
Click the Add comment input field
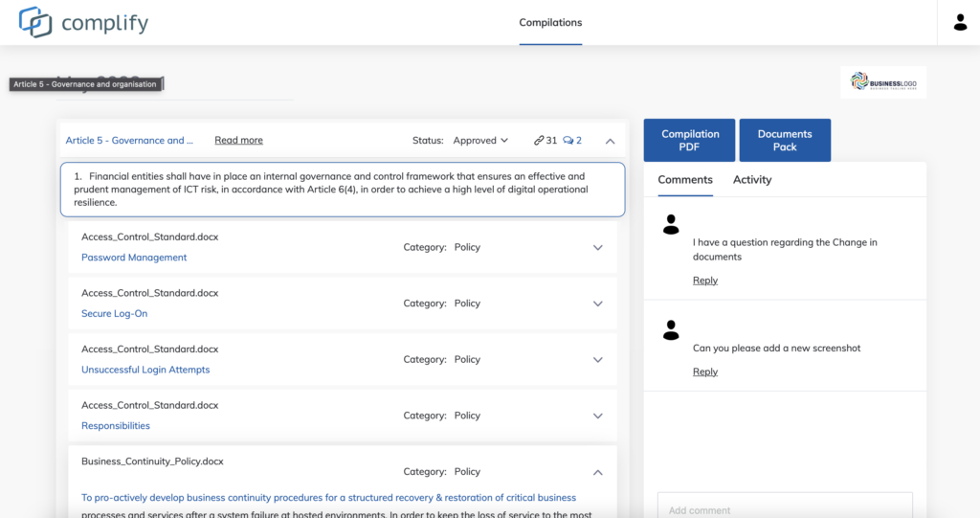click(x=785, y=507)
